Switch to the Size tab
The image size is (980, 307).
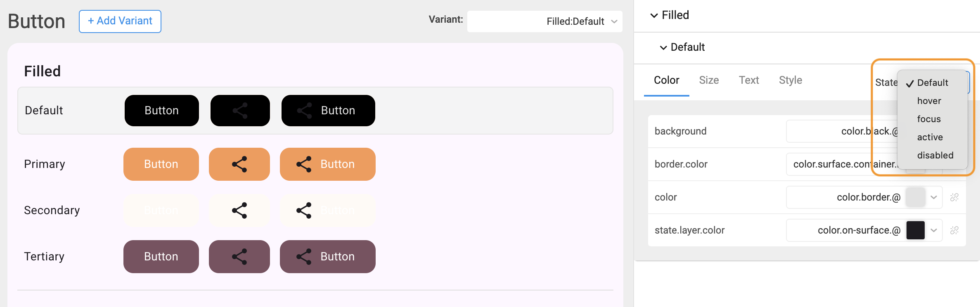709,80
